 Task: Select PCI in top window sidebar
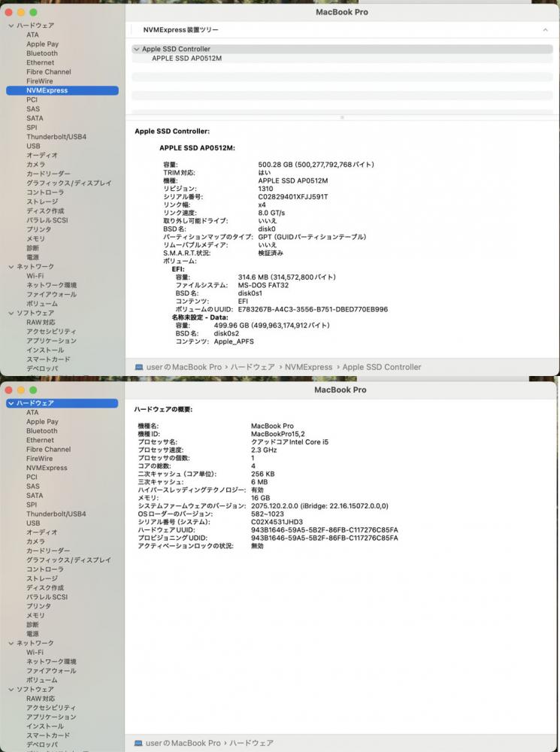(x=32, y=100)
